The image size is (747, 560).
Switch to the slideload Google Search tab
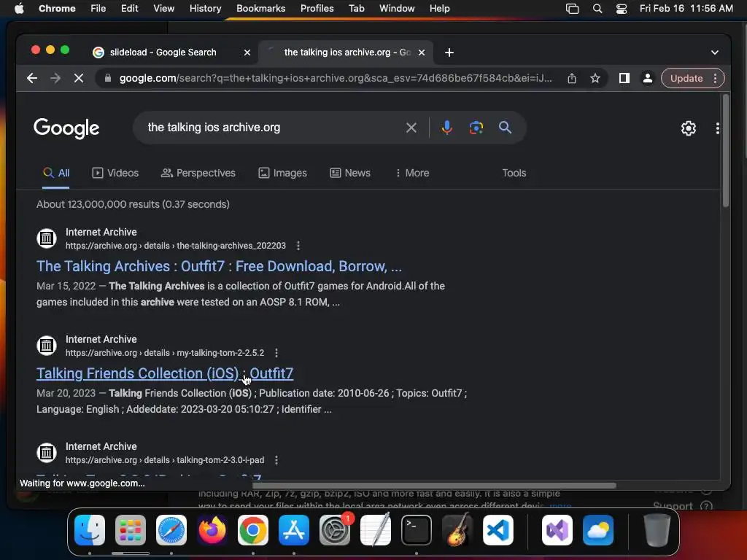(163, 52)
